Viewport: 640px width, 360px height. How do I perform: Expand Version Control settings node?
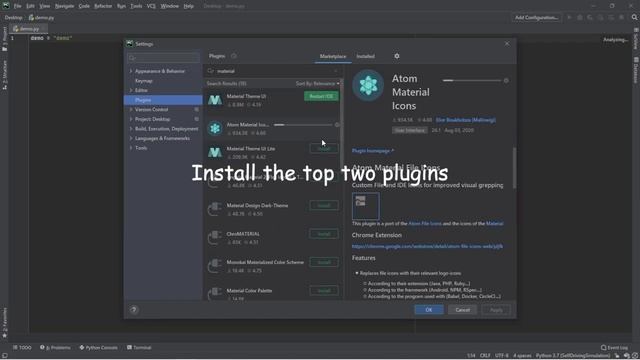coord(131,109)
